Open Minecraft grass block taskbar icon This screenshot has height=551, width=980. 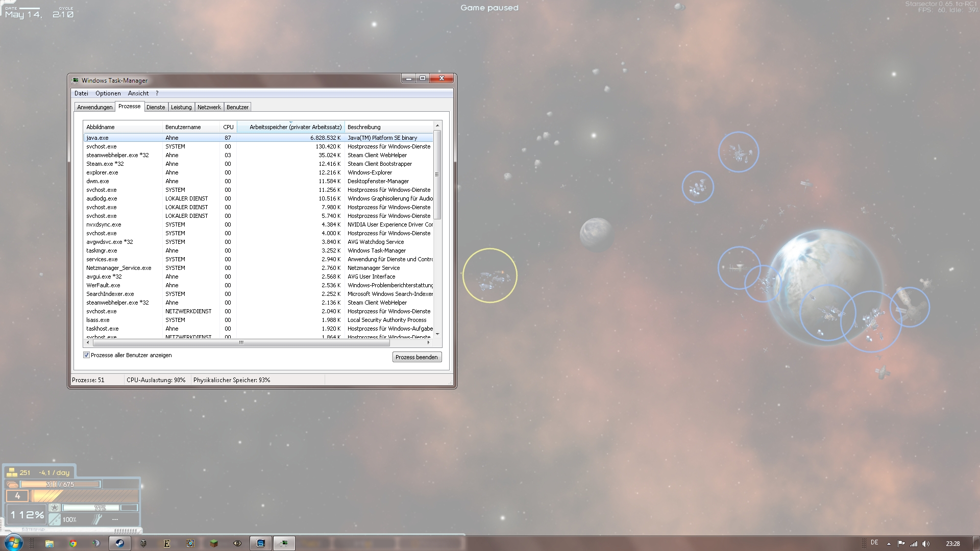pyautogui.click(x=214, y=543)
